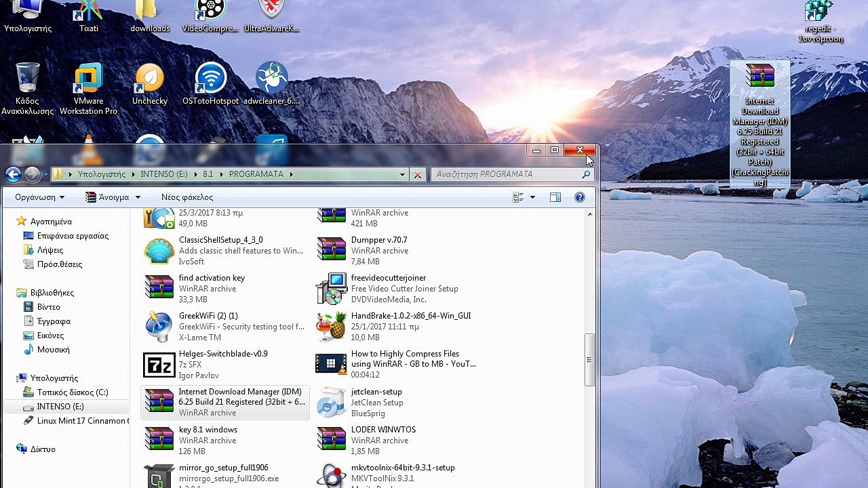Click the 8.1 breadcrumb segment
Screen dimensions: 868x488
point(208,174)
